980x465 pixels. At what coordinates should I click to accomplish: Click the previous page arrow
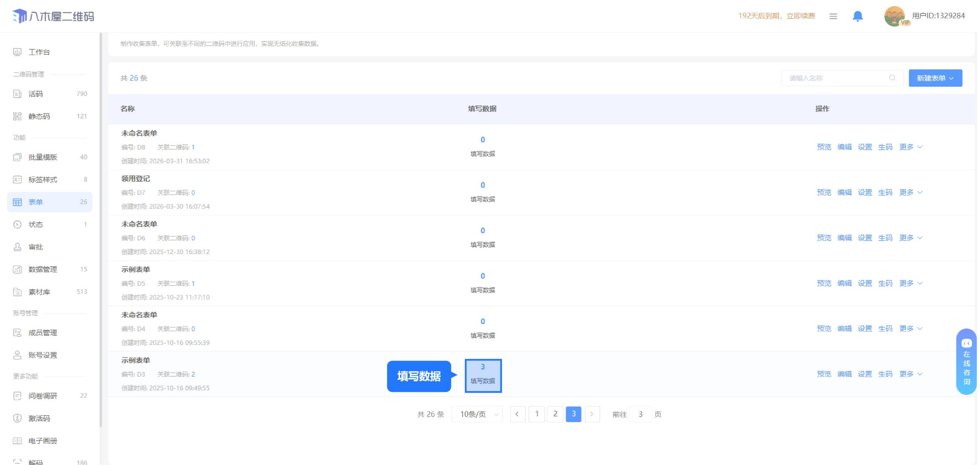[517, 414]
